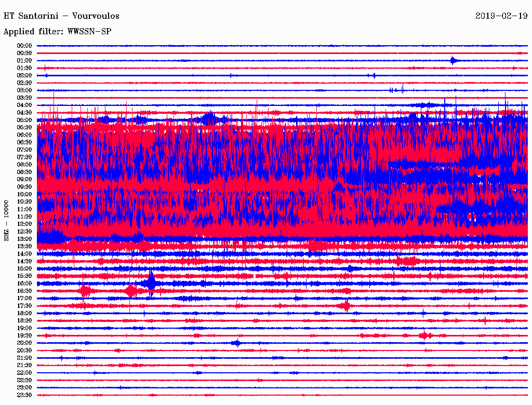Click the 07:30 time label
532x405 pixels.
(x=24, y=157)
